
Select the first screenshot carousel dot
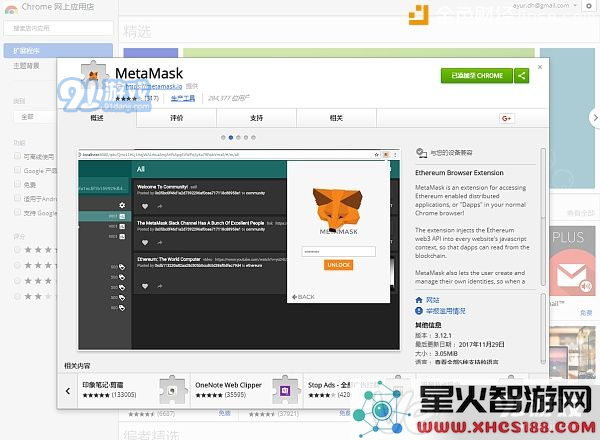point(223,137)
